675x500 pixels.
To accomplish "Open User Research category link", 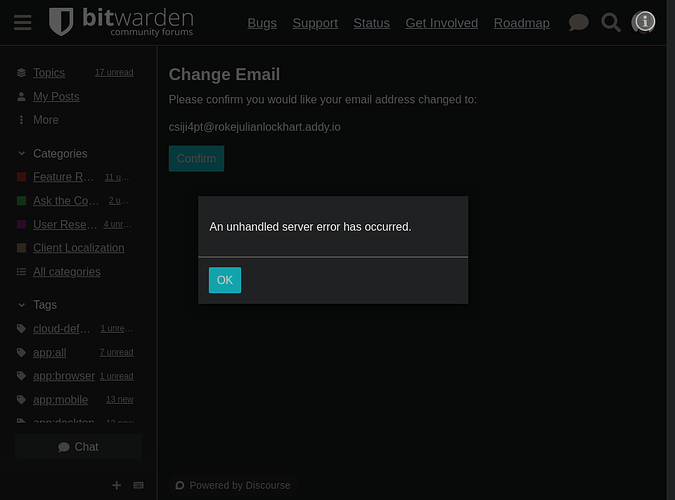I will click(65, 224).
